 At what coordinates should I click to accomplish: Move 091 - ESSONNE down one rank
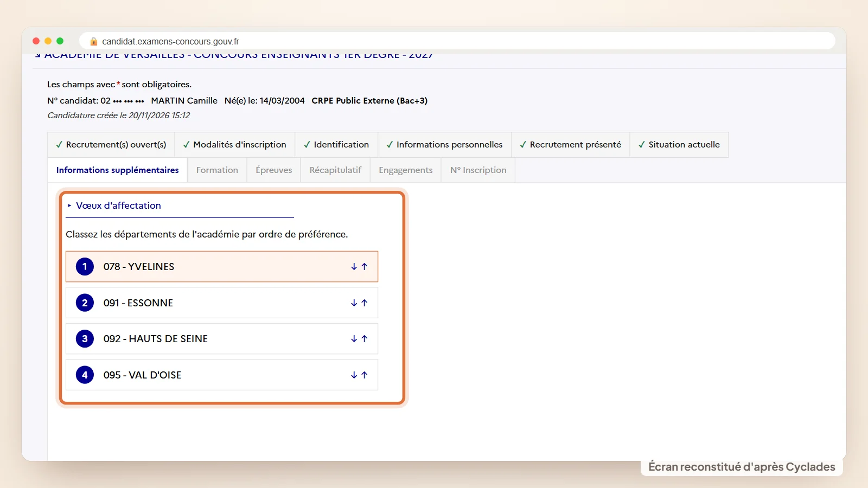[x=354, y=303]
